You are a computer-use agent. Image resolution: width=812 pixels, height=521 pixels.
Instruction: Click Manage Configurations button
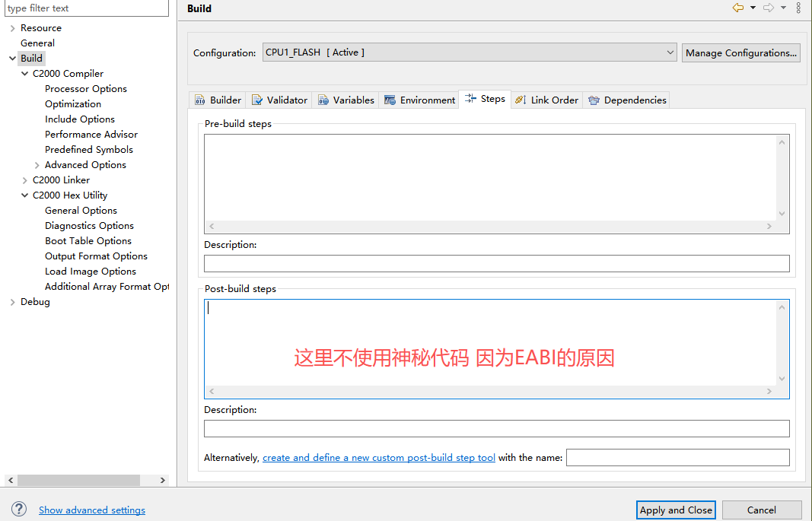(741, 52)
